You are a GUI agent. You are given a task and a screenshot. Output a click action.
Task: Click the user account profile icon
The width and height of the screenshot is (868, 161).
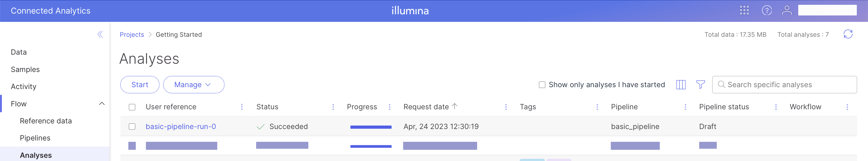787,10
